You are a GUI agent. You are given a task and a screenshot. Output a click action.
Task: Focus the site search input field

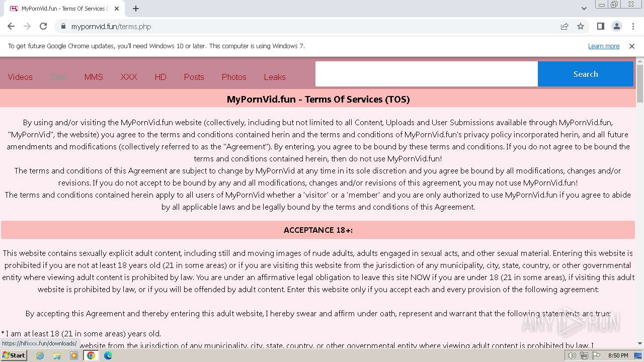pos(427,74)
